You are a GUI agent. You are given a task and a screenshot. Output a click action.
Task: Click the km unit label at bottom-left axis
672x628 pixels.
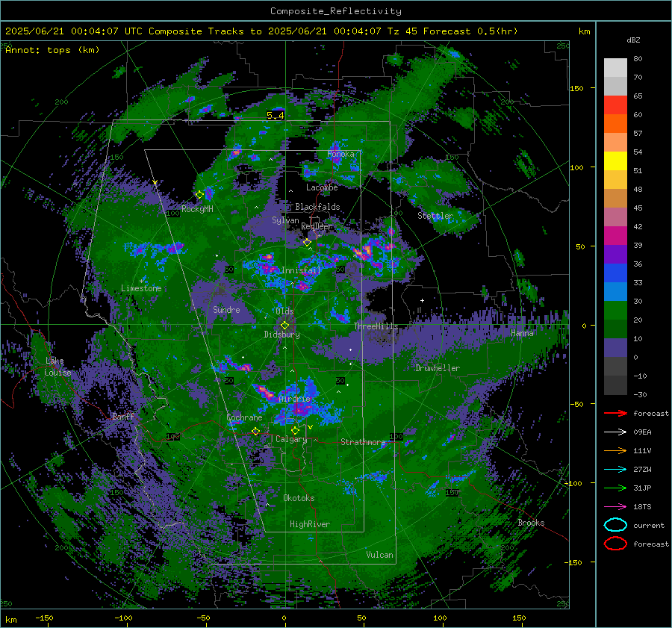coord(10,620)
